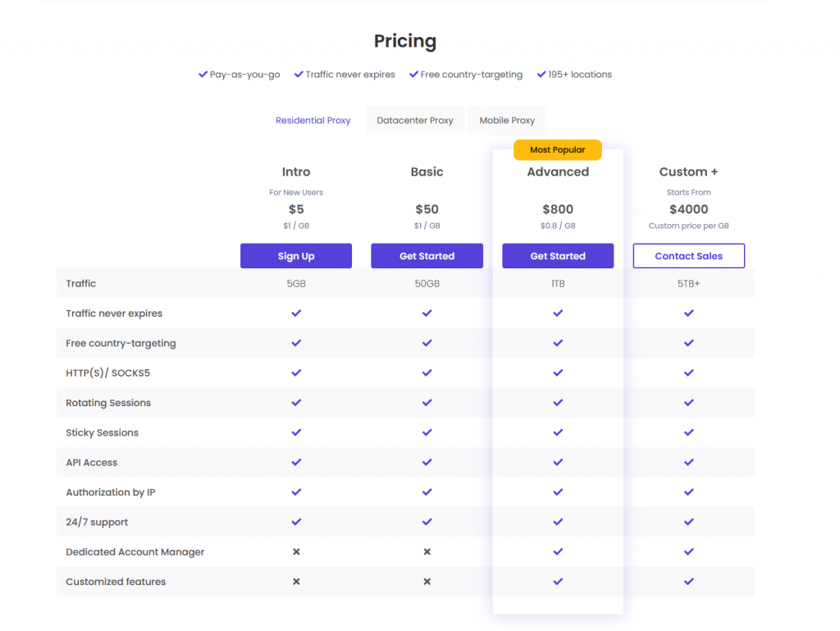Click Basic X mark for Dedicated Account Manager
The width and height of the screenshot is (840, 631).
(427, 551)
